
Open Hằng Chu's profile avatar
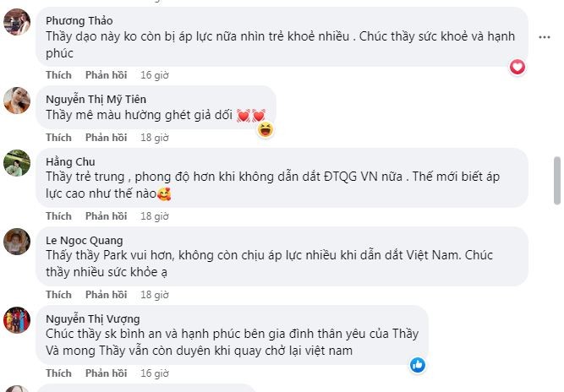[18, 163]
